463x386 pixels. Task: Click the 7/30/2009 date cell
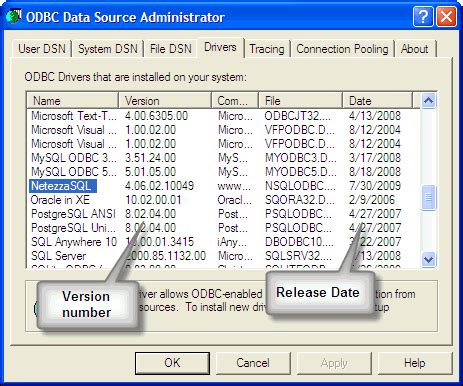point(375,186)
